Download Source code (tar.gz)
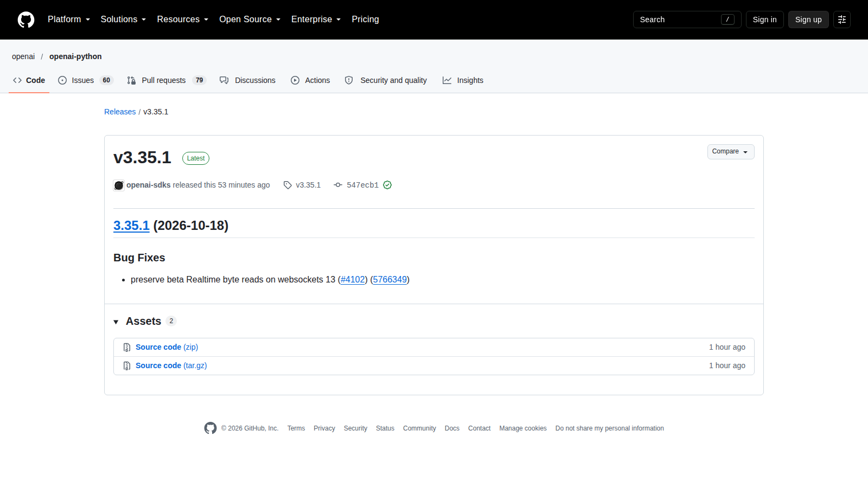The image size is (868, 488). point(171,365)
